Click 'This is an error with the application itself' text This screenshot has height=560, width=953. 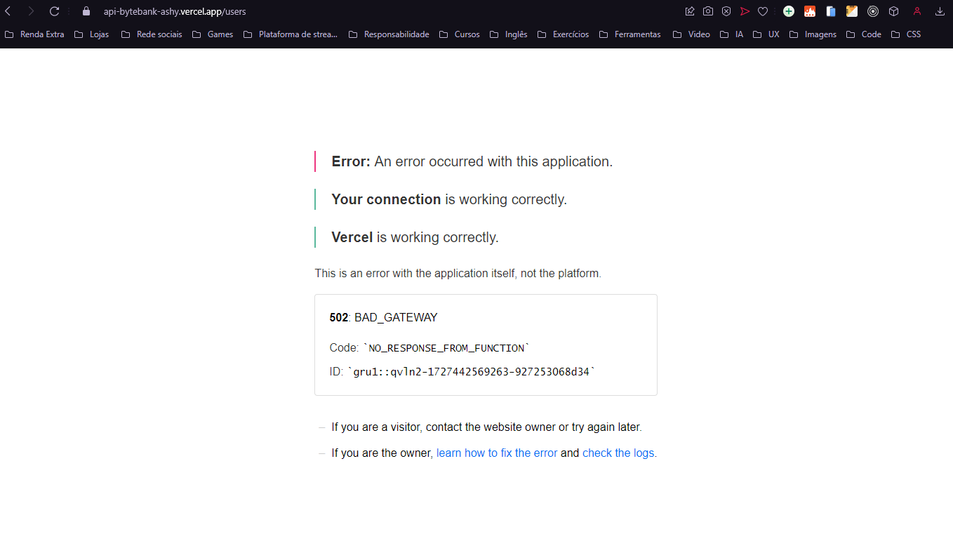click(458, 274)
